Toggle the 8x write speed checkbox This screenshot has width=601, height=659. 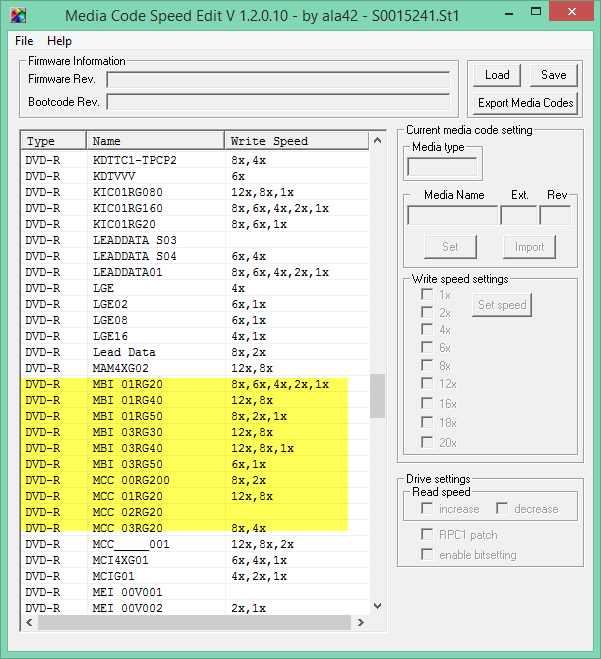click(x=427, y=366)
